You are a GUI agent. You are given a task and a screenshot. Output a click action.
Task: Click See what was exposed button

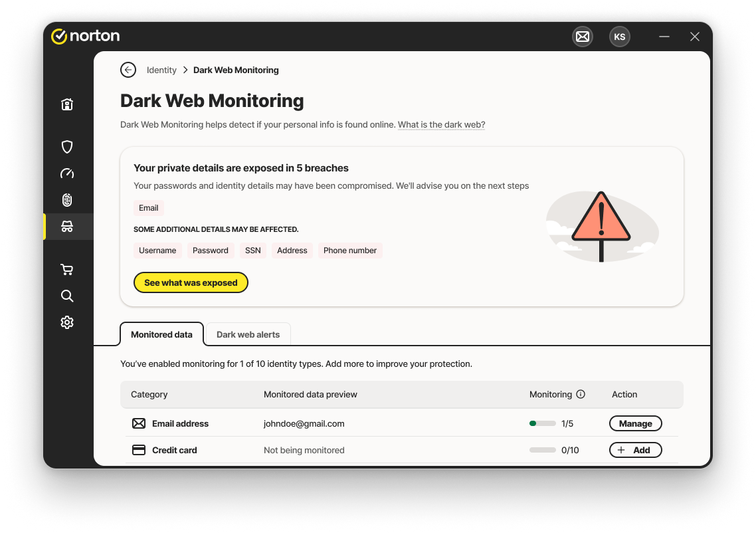click(191, 282)
